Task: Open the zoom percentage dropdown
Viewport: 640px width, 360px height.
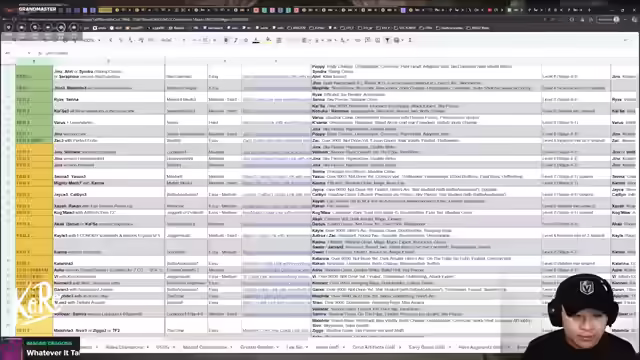Action: 92,40
